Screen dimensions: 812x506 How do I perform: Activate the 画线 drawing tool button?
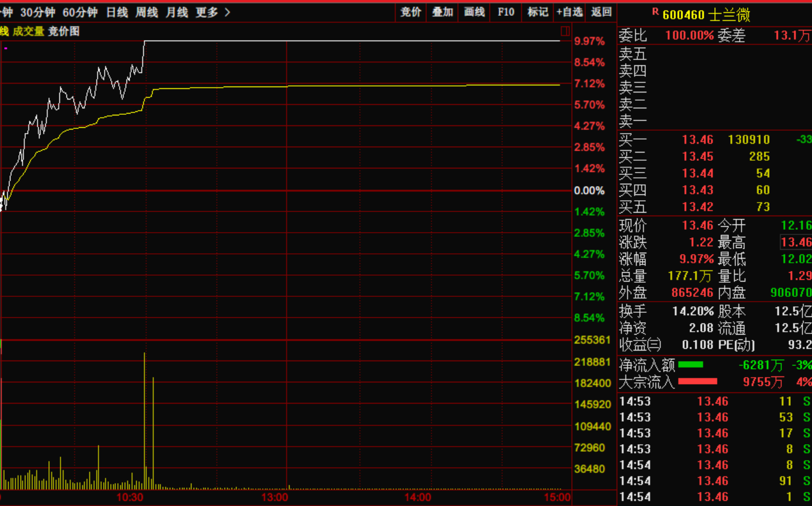point(474,12)
